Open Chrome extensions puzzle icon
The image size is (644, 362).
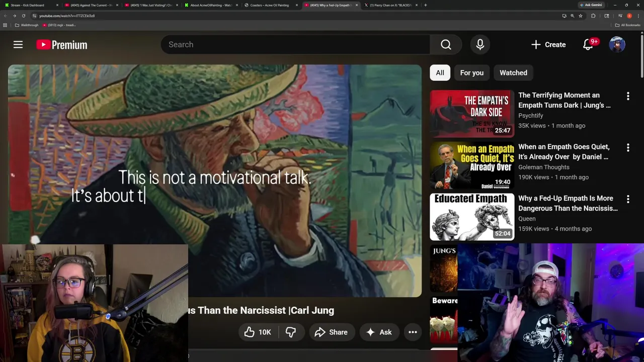point(593,16)
